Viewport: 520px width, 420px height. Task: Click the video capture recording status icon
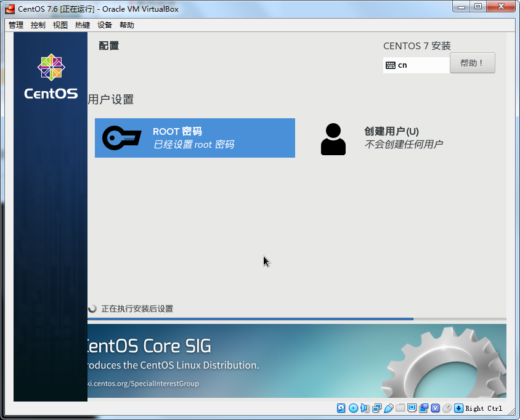click(x=424, y=408)
